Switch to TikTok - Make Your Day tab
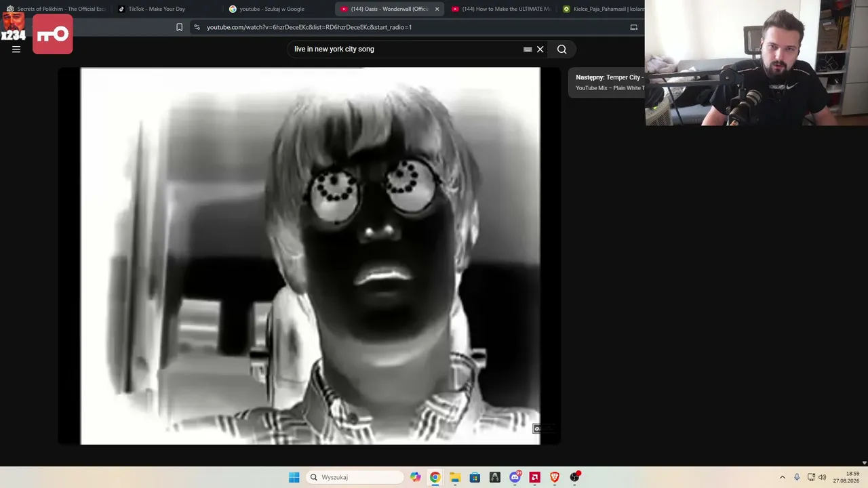The image size is (868, 488). tap(165, 9)
